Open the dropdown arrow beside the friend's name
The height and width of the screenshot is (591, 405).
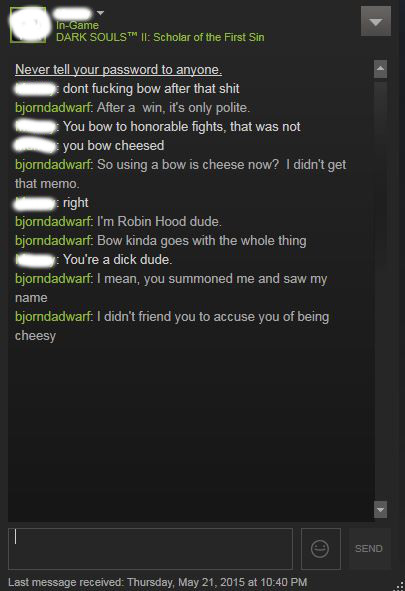pos(100,13)
